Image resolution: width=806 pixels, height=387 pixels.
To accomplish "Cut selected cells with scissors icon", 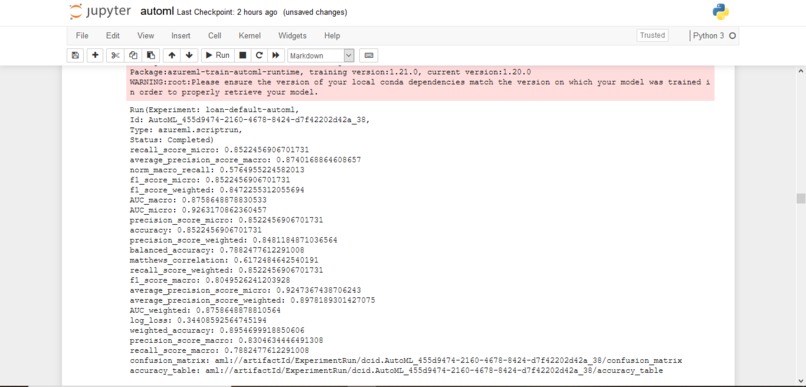I will (x=115, y=55).
